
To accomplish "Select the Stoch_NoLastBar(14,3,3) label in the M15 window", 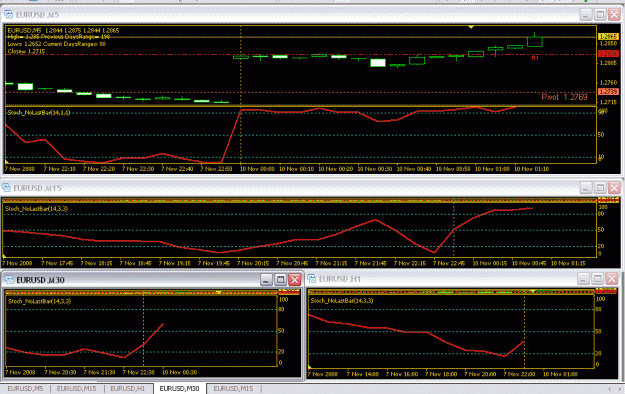I will click(x=36, y=209).
